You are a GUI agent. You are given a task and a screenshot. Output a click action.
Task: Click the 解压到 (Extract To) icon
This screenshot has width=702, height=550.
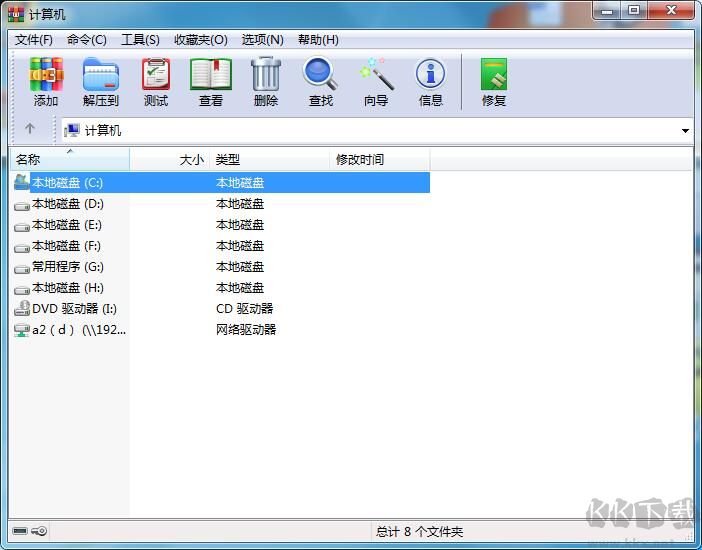101,81
